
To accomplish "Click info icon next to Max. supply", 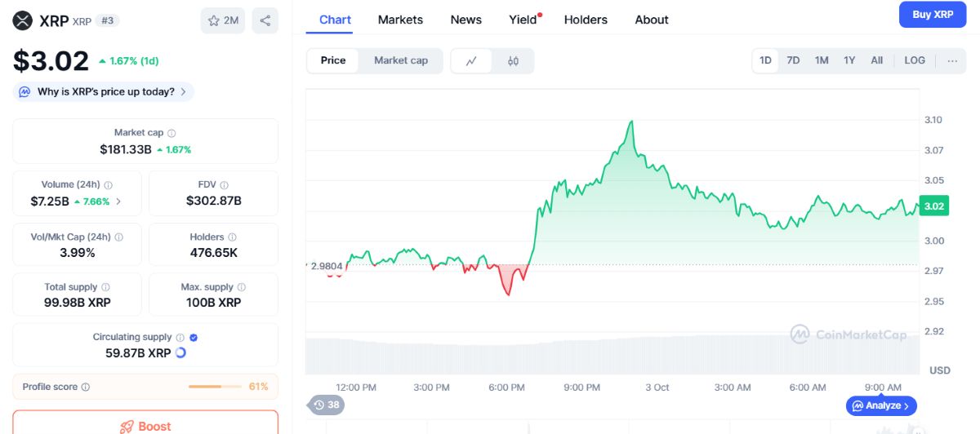I will (242, 287).
